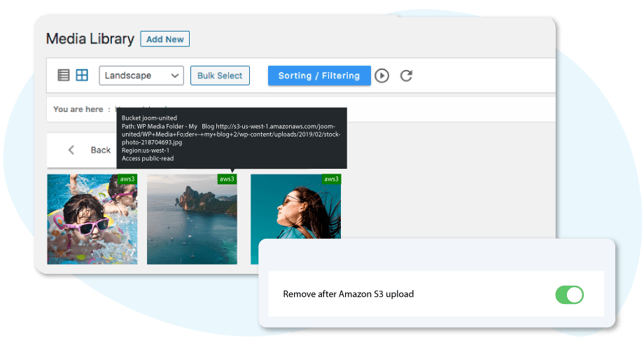This screenshot has width=644, height=353.
Task: Switch to grid view icon
Action: coord(82,75)
